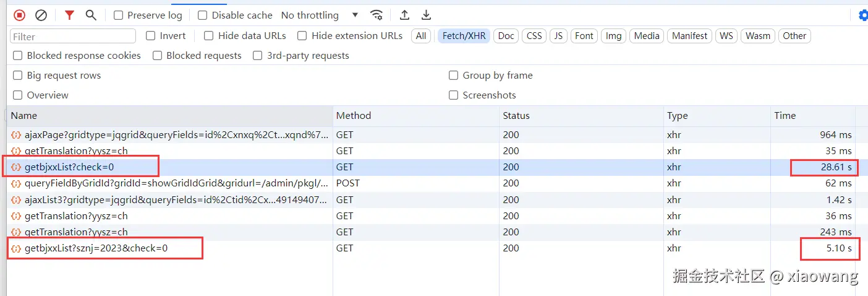
Task: Clear the network log
Action: (x=41, y=15)
